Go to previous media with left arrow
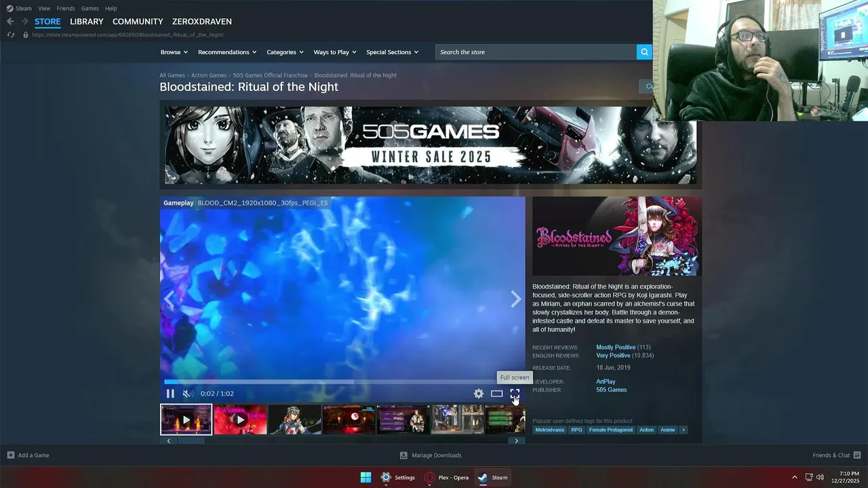This screenshot has height=488, width=868. tap(169, 299)
